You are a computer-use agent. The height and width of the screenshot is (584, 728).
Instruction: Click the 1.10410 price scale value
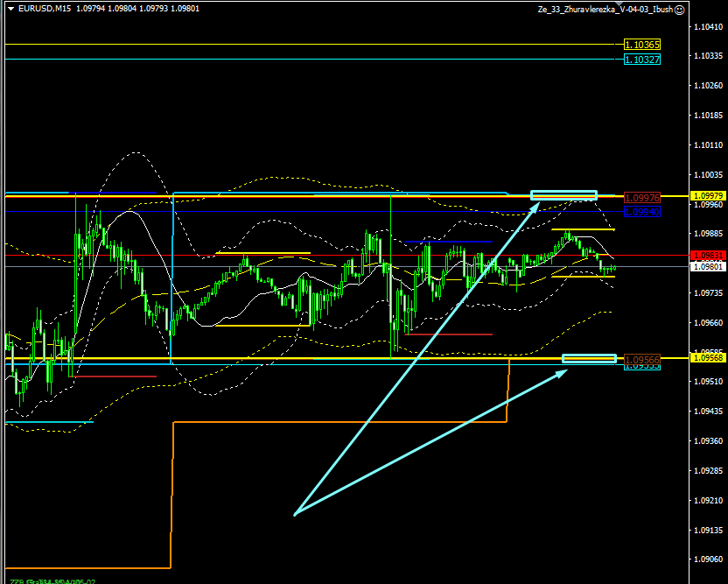tap(709, 27)
